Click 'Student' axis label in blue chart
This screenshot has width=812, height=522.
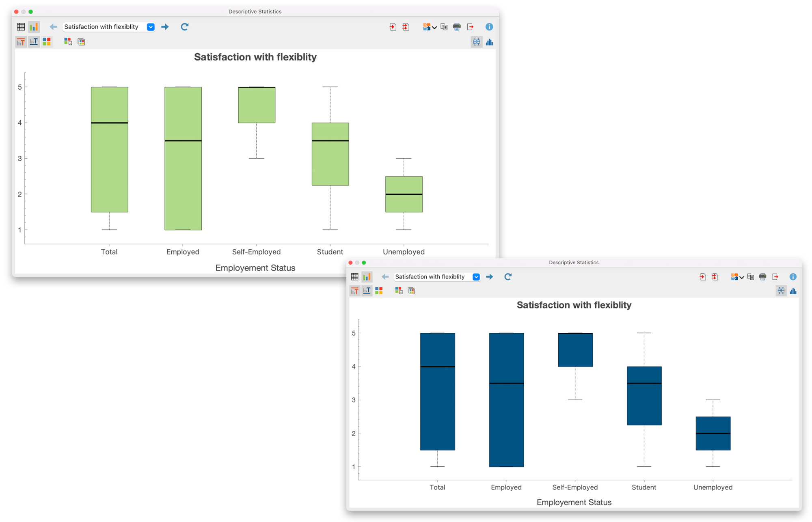tap(644, 487)
